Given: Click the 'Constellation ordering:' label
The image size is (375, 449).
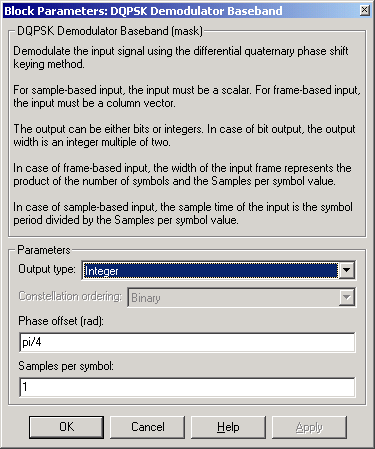Looking at the screenshot, I should [70, 296].
